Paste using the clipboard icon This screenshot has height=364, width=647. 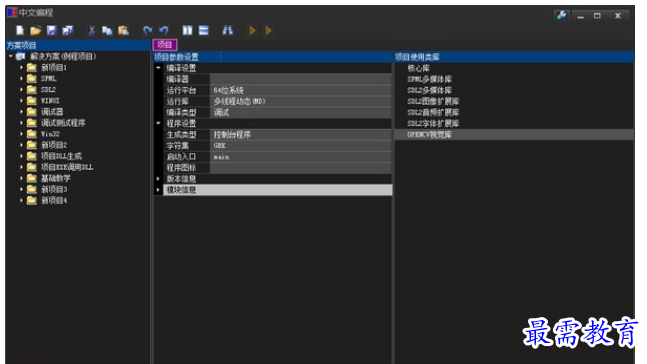click(123, 30)
